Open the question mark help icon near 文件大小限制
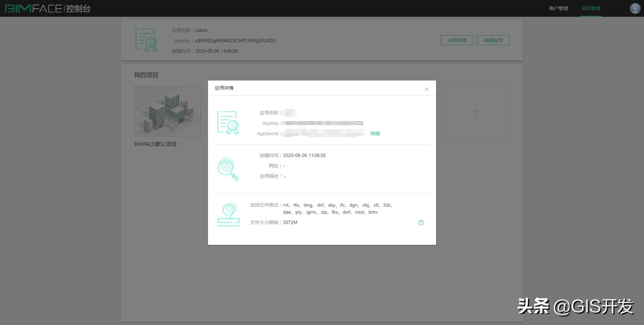The image size is (644, 325). (421, 222)
